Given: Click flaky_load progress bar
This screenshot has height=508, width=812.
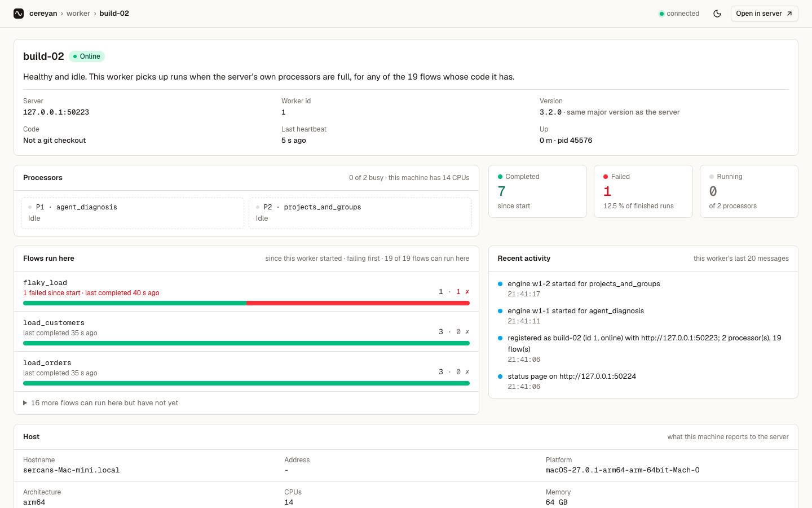Looking at the screenshot, I should 246,303.
